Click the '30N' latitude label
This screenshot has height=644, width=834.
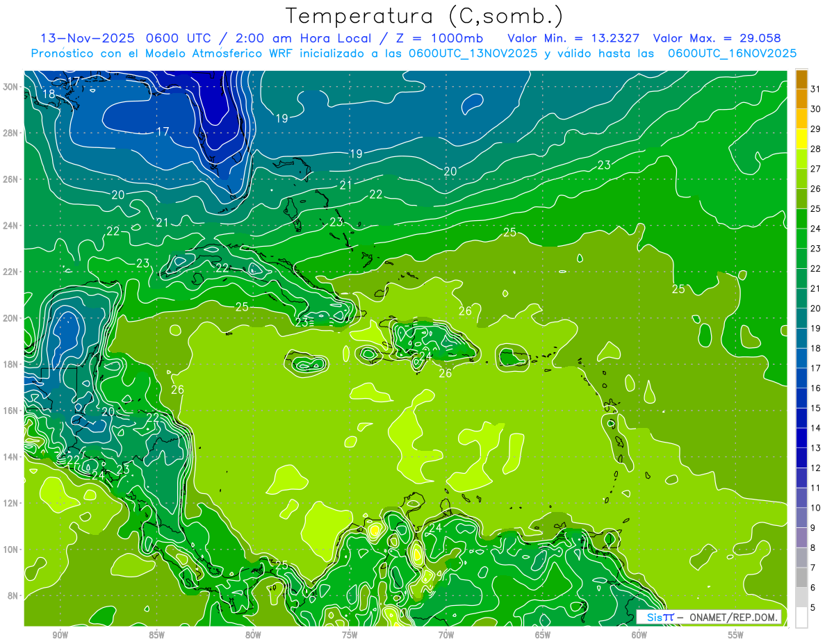[10, 87]
